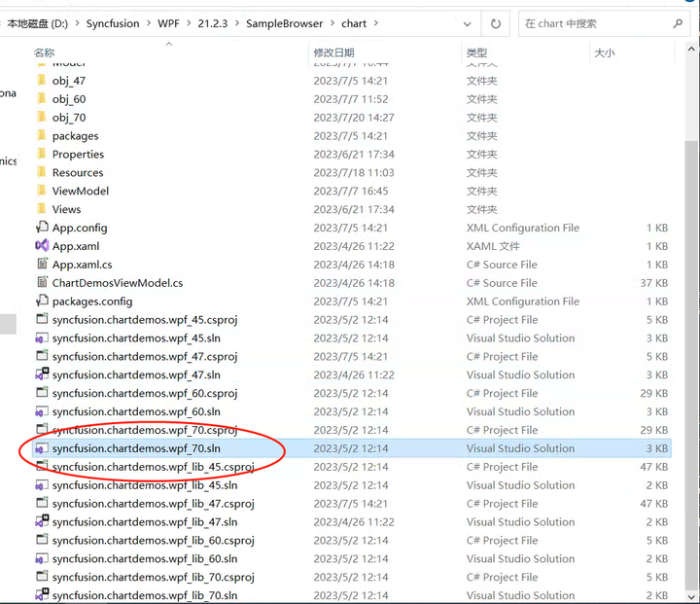
Task: Click the XAML 文件 type cell
Action: (x=493, y=246)
